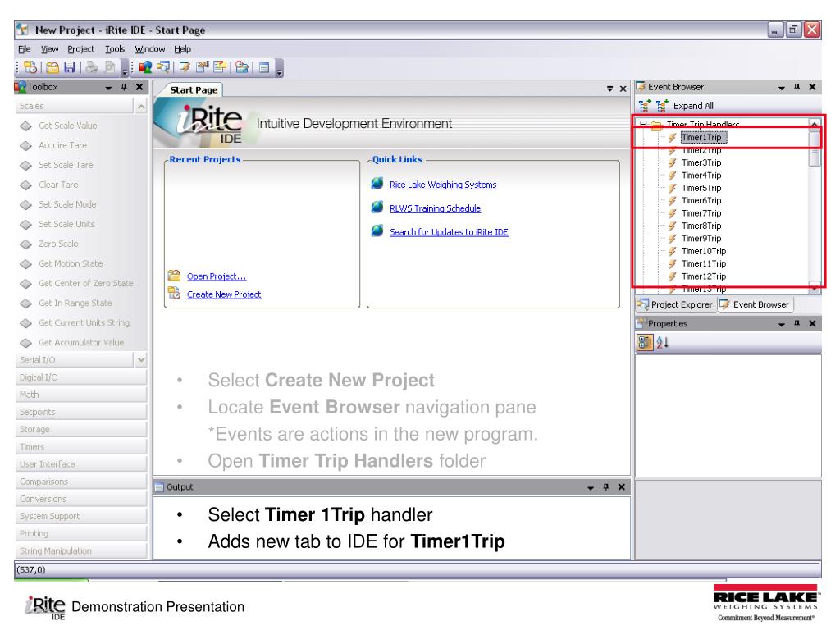This screenshot has height=630, width=840.
Task: Toggle auto-hide pin on the Event Browser panel
Action: (x=797, y=87)
